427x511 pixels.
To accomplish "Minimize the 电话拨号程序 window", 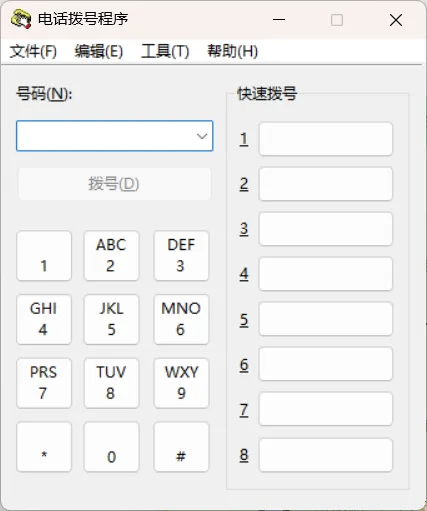I will click(x=279, y=20).
